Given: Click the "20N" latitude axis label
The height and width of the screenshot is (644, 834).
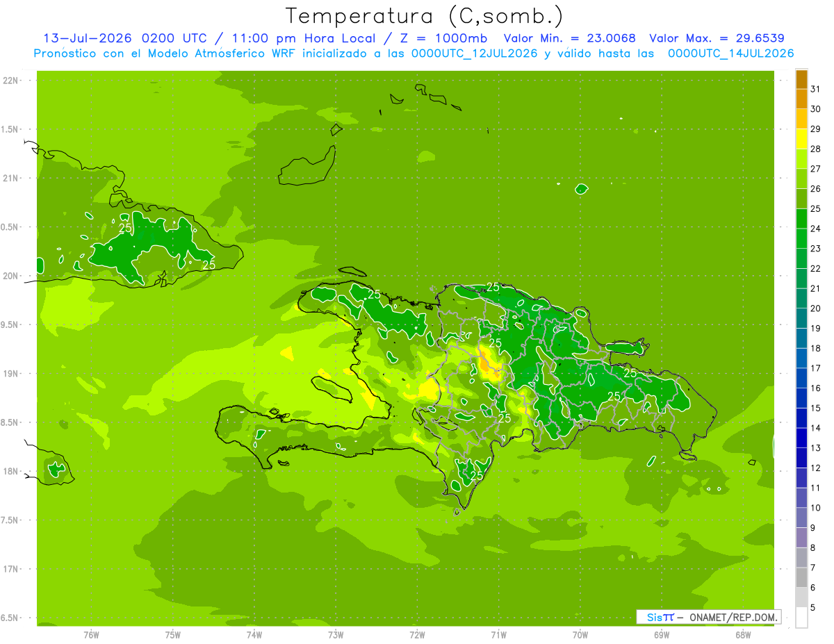Looking at the screenshot, I should (x=10, y=276).
